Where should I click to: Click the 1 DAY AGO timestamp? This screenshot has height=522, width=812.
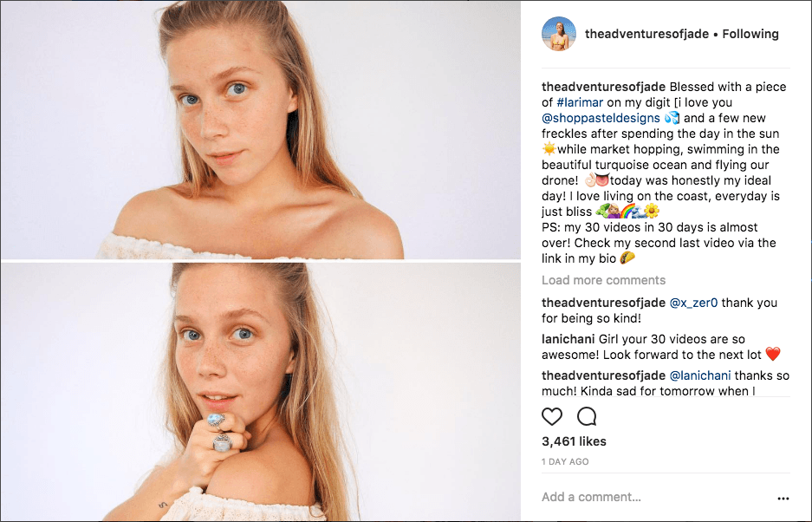[x=565, y=462]
